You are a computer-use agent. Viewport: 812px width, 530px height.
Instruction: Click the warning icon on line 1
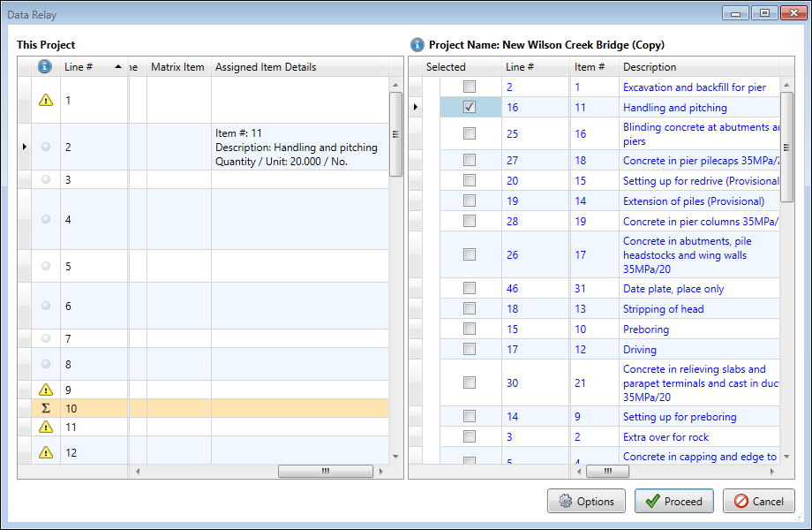coord(46,100)
